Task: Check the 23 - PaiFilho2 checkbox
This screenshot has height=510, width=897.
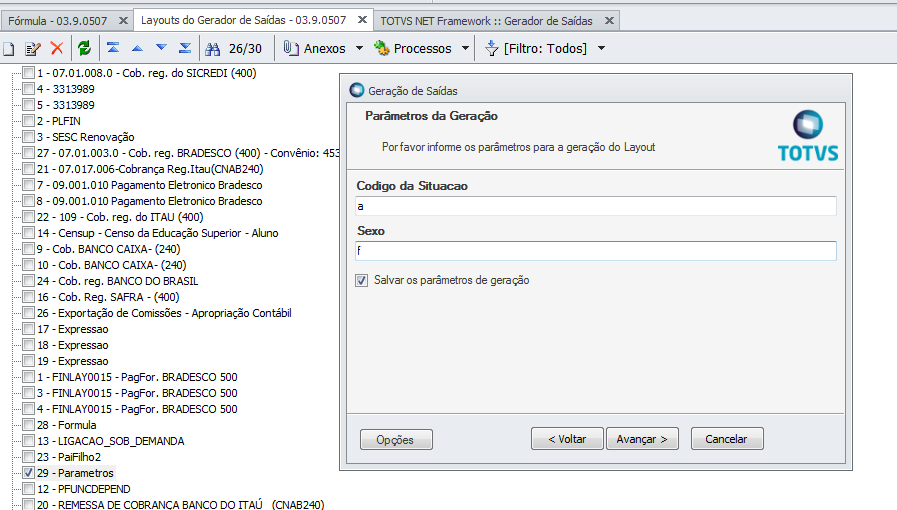Action: [x=29, y=456]
